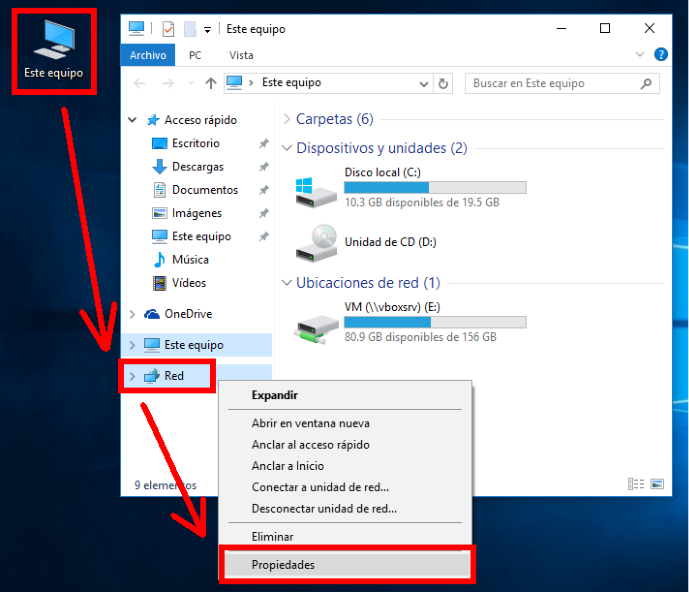Collapse the Dispositivos y unidades group
Image resolution: width=689 pixels, height=592 pixels.
[x=286, y=148]
